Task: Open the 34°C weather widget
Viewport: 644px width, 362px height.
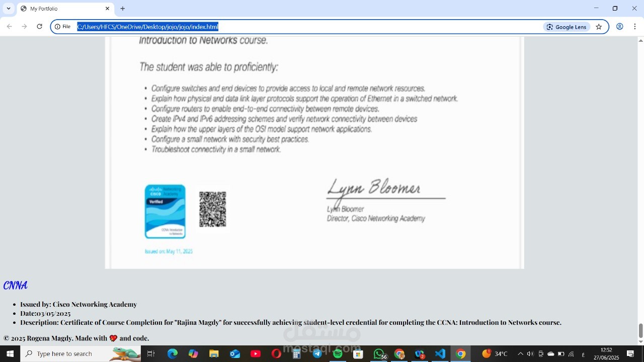Action: pyautogui.click(x=496, y=354)
